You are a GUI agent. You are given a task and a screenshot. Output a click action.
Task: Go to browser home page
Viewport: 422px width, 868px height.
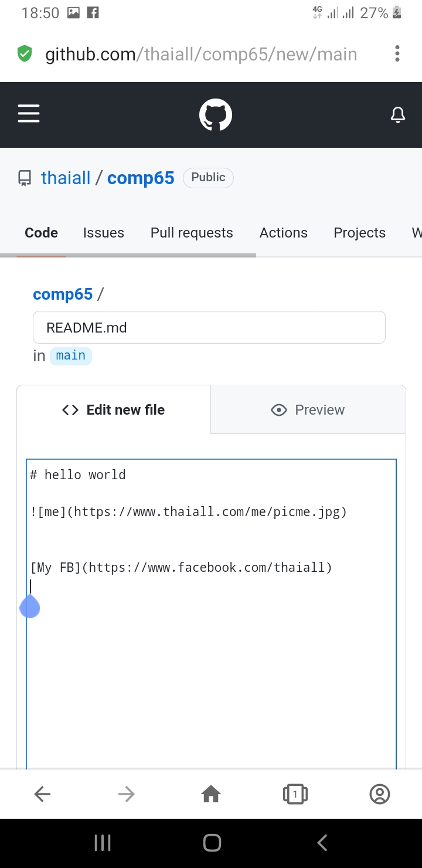click(x=211, y=794)
